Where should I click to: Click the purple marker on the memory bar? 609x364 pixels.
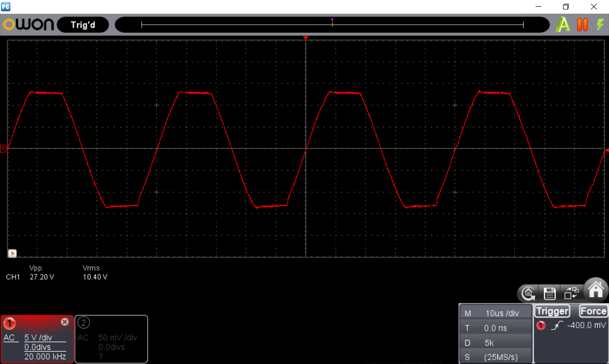coord(332,20)
